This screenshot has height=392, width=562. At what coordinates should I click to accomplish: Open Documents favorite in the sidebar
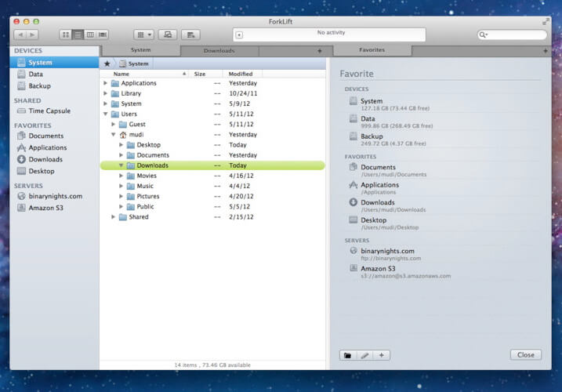click(55, 136)
